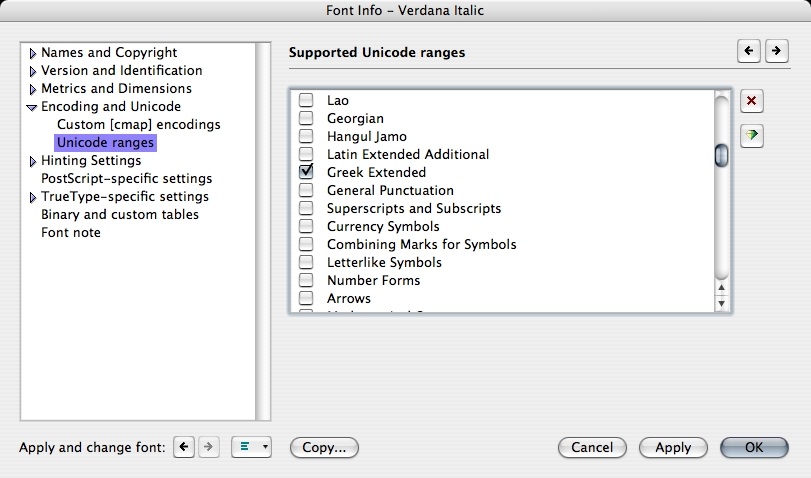Click the red X clear ranges button
Viewport: 811px width, 478px height.
752,101
